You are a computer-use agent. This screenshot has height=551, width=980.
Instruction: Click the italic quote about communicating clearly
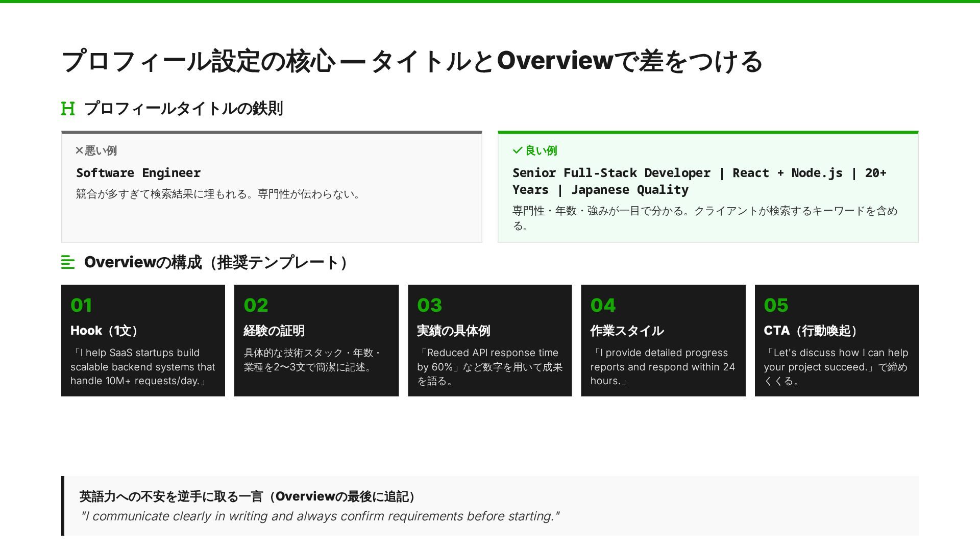click(x=320, y=516)
